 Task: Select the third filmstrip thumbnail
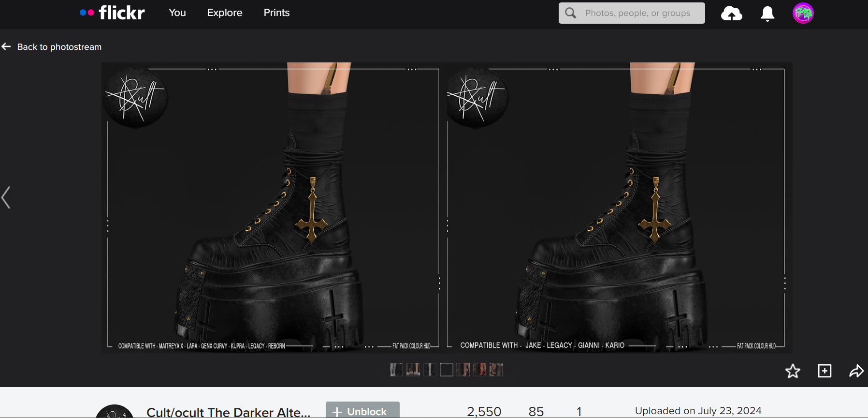[x=430, y=370]
